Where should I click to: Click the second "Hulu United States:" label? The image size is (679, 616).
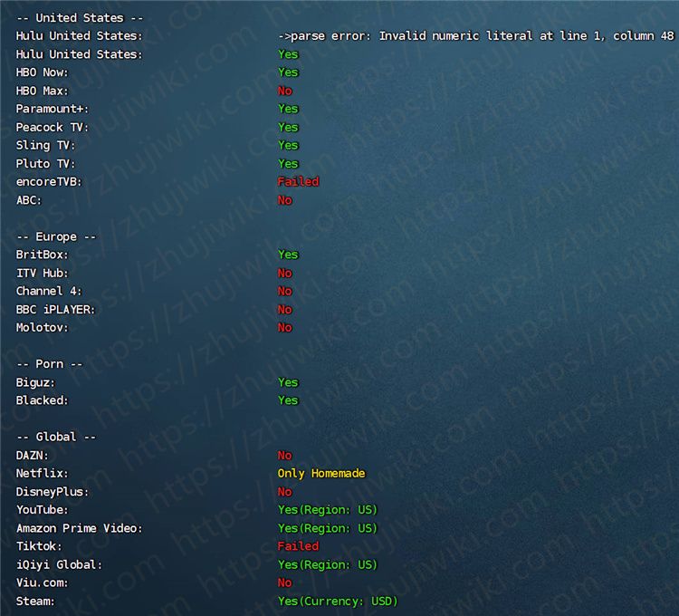(80, 54)
